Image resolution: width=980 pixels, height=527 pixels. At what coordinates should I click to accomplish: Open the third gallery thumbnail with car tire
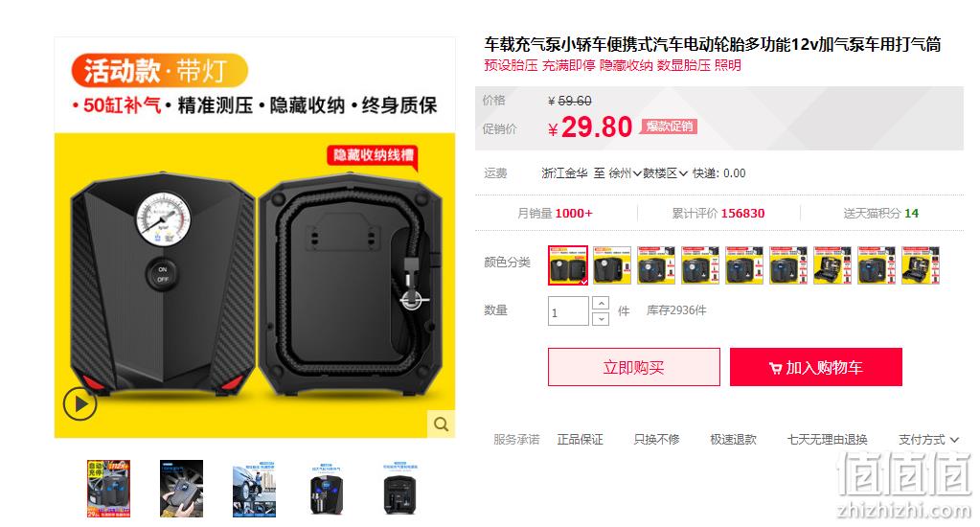pos(254,491)
